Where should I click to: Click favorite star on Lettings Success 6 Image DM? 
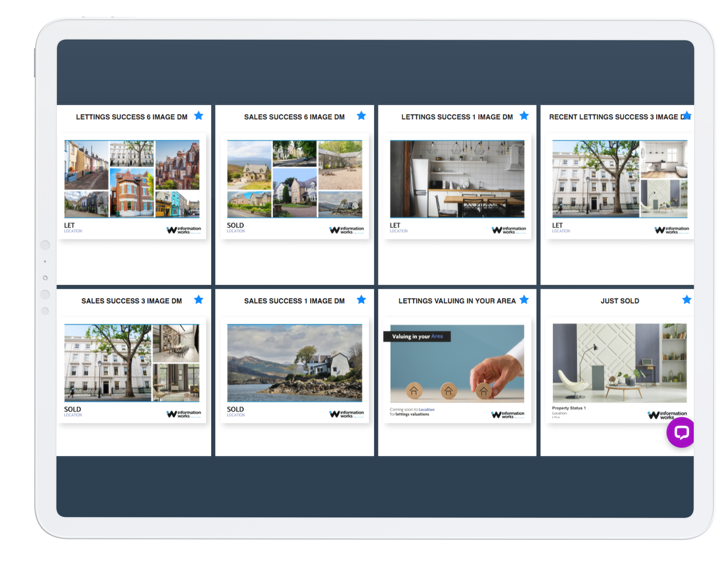click(199, 116)
